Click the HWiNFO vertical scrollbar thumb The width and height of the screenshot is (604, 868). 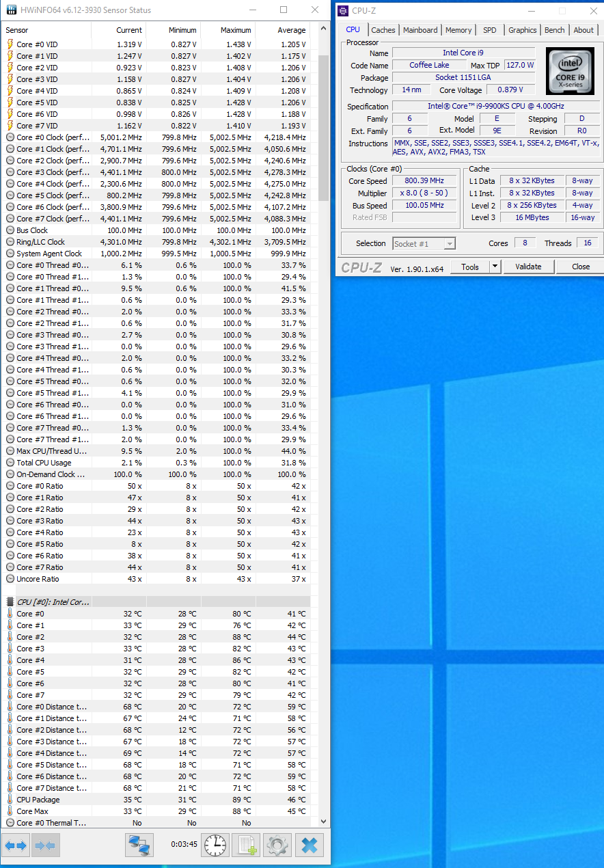[324, 126]
